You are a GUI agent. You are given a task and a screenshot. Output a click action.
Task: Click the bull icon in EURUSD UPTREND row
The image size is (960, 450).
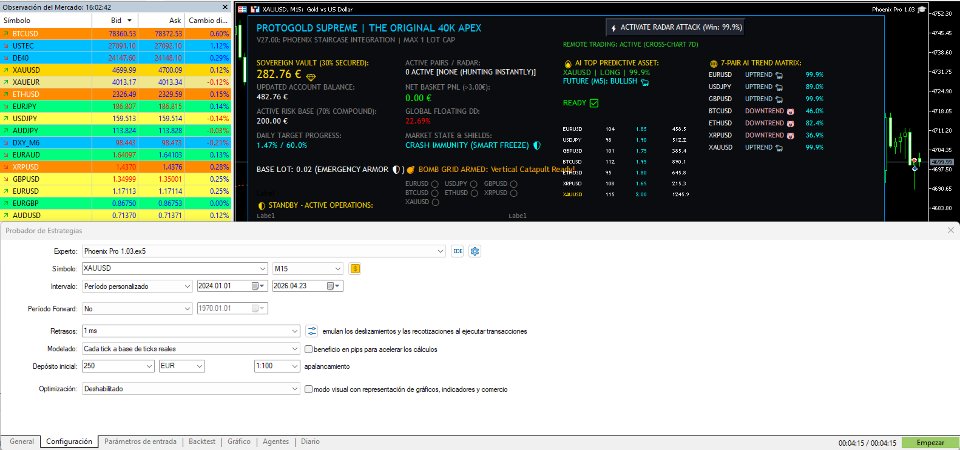[x=780, y=74]
